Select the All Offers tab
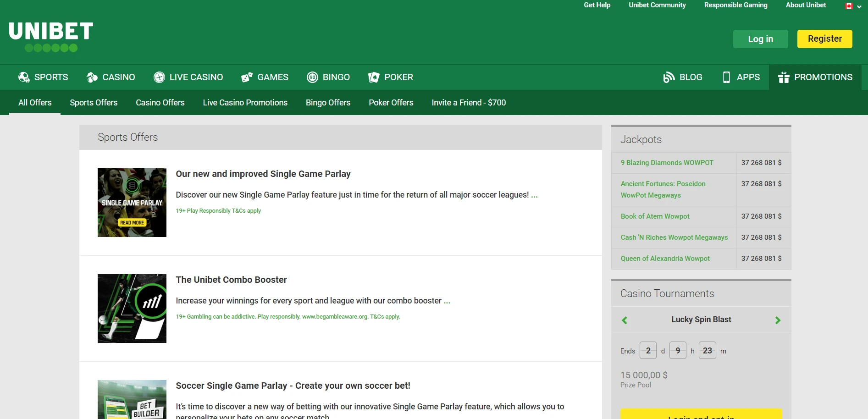 click(x=35, y=103)
